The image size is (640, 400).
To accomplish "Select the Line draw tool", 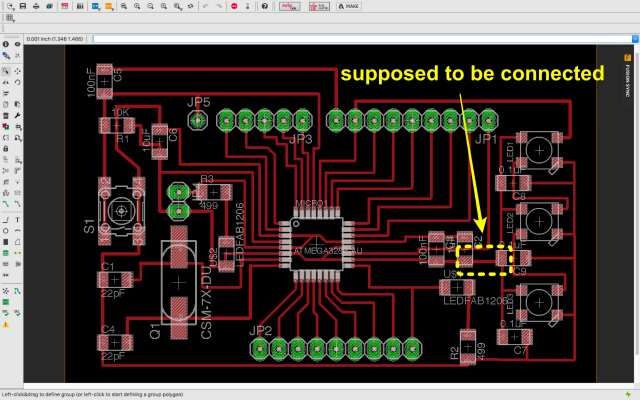I will 6,220.
